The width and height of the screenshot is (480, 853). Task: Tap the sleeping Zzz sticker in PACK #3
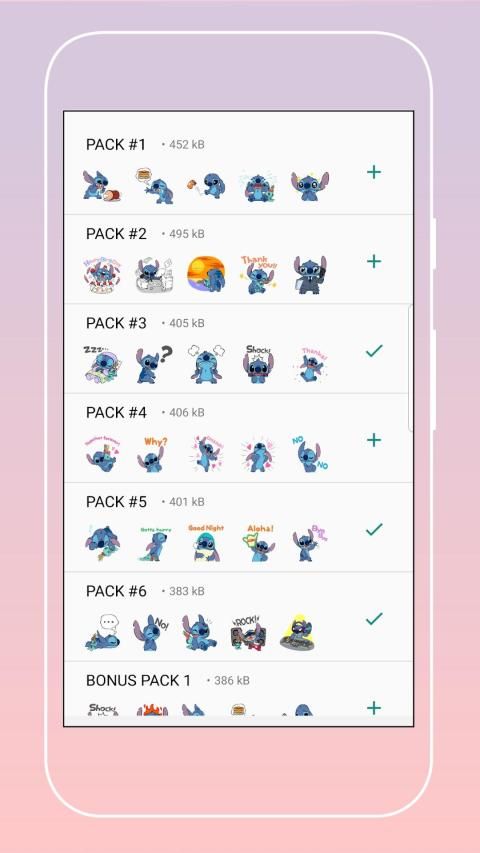tap(102, 363)
